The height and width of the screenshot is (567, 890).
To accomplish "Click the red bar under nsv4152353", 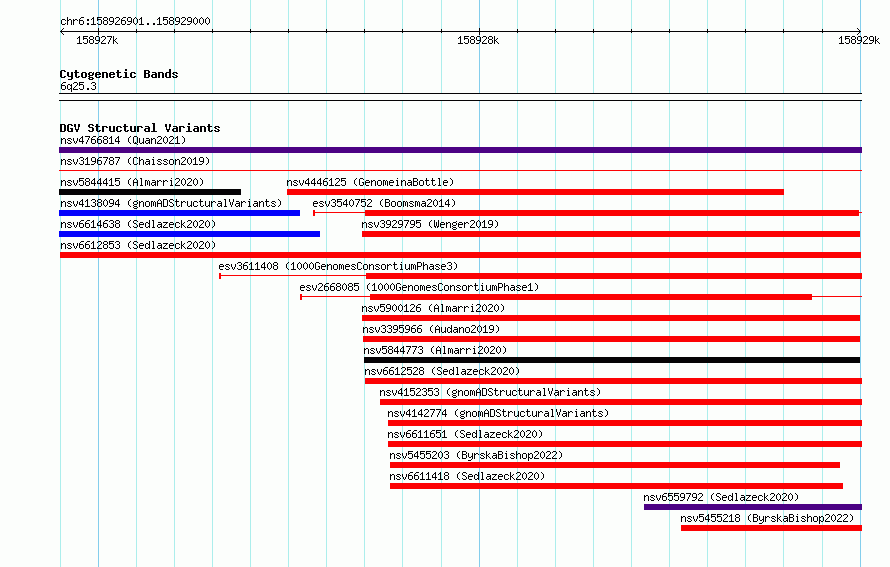I will pyautogui.click(x=621, y=402).
